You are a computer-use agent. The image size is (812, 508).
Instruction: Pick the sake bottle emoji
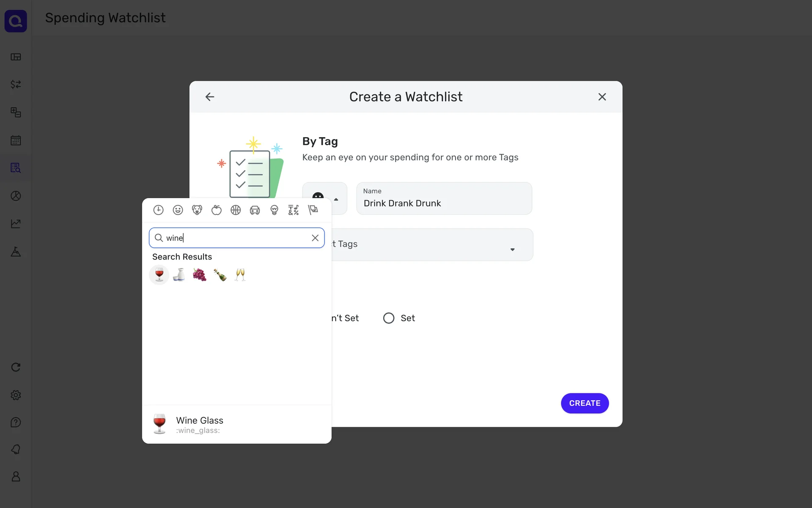click(x=179, y=275)
